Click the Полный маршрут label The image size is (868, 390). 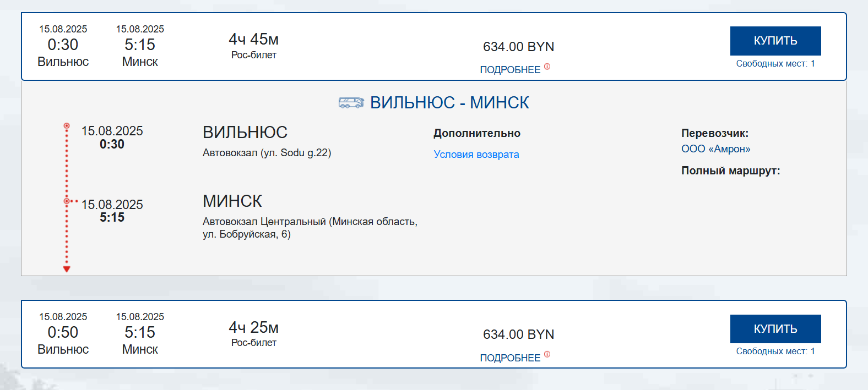coord(730,171)
